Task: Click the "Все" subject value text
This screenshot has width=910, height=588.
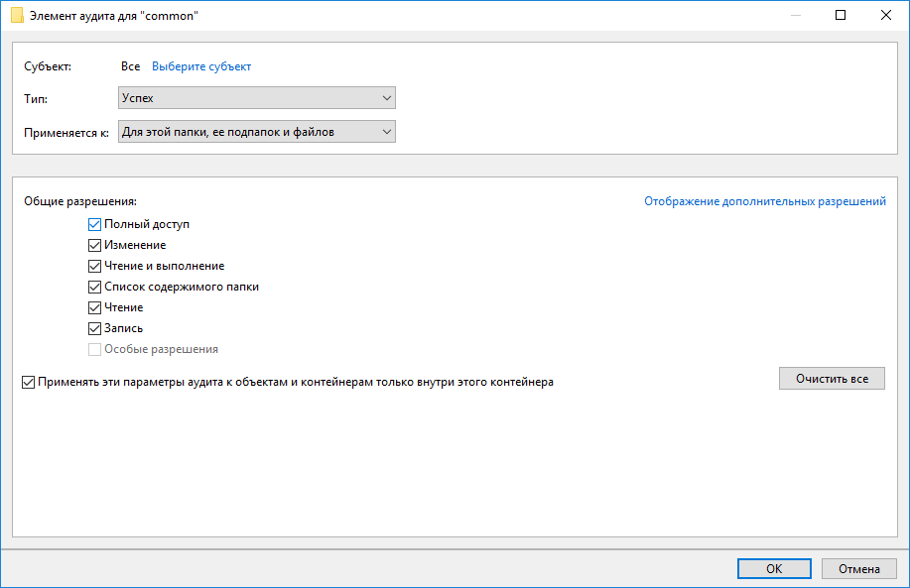Action: pos(131,66)
